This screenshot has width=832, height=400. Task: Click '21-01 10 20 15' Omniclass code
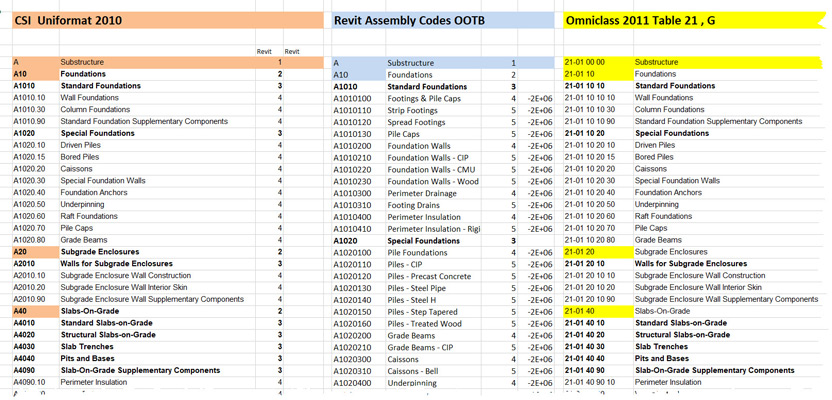(x=599, y=157)
